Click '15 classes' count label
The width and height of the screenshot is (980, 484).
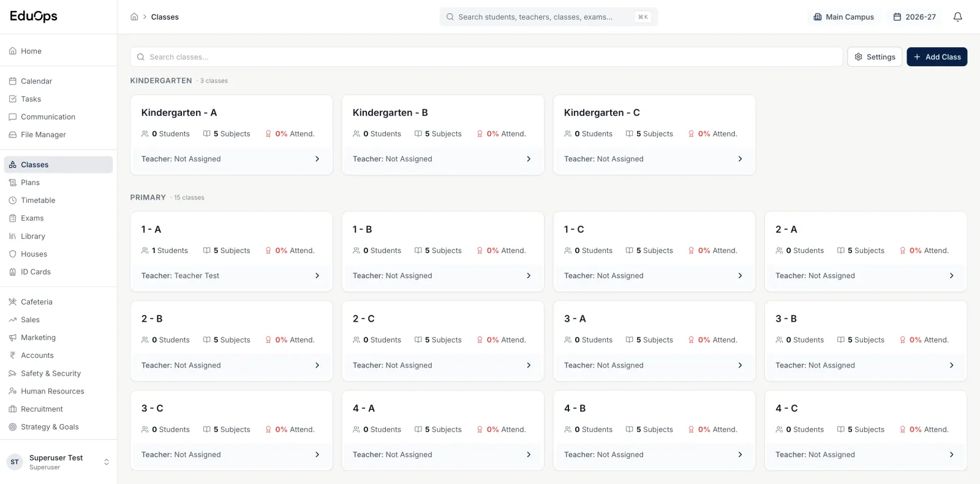tap(189, 197)
